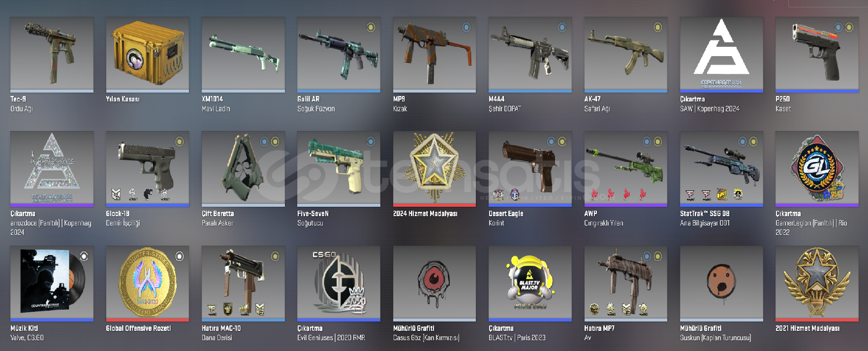Click the M4A4 Şehir DDPAT label
Image resolution: width=868 pixels, height=351 pixels.
tap(505, 104)
